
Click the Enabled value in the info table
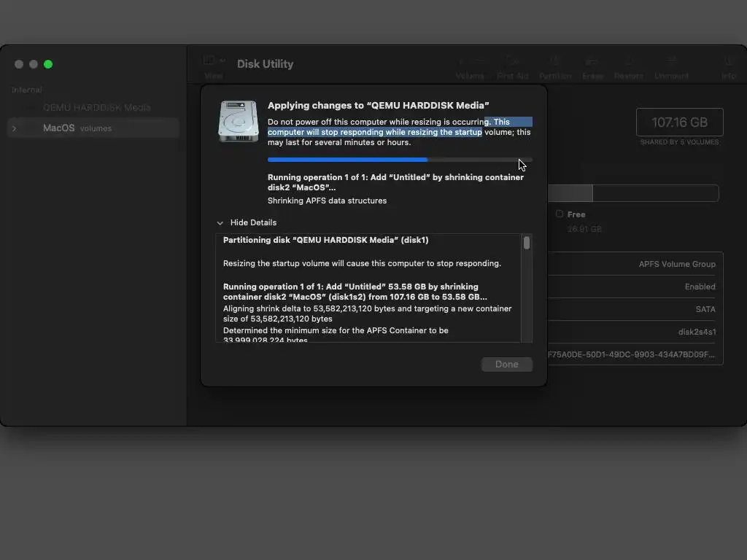pyautogui.click(x=700, y=287)
